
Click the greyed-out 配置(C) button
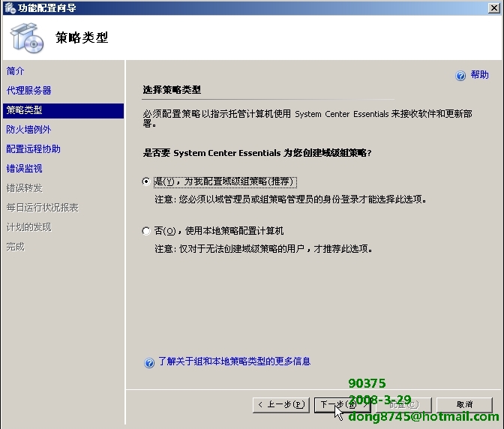point(403,404)
